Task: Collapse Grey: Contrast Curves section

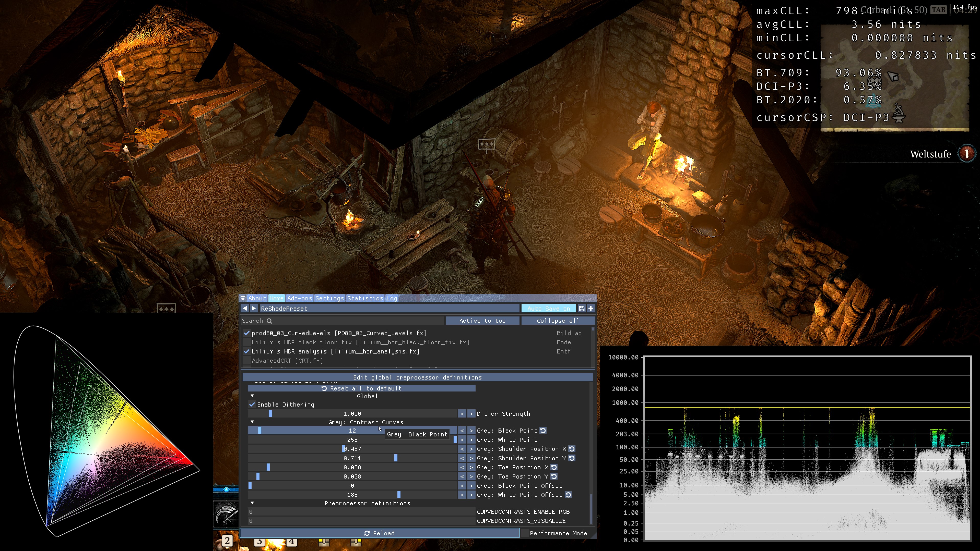Action: [252, 422]
